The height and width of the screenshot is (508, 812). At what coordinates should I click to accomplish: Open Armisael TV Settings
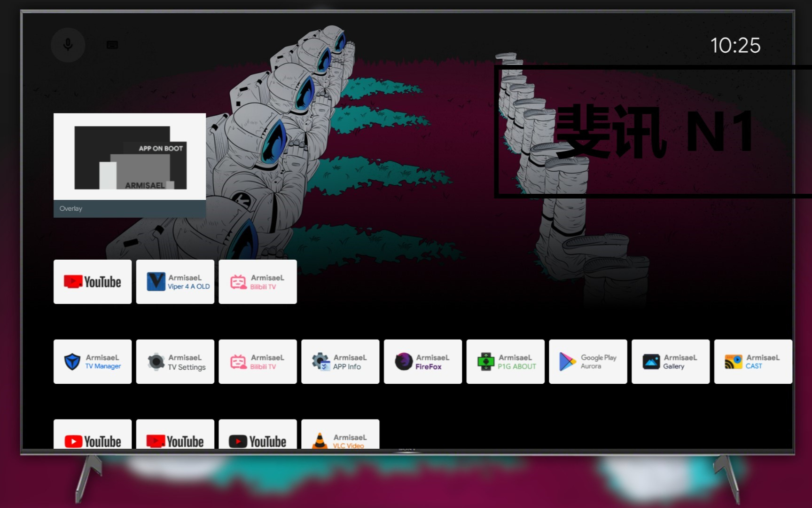175,362
